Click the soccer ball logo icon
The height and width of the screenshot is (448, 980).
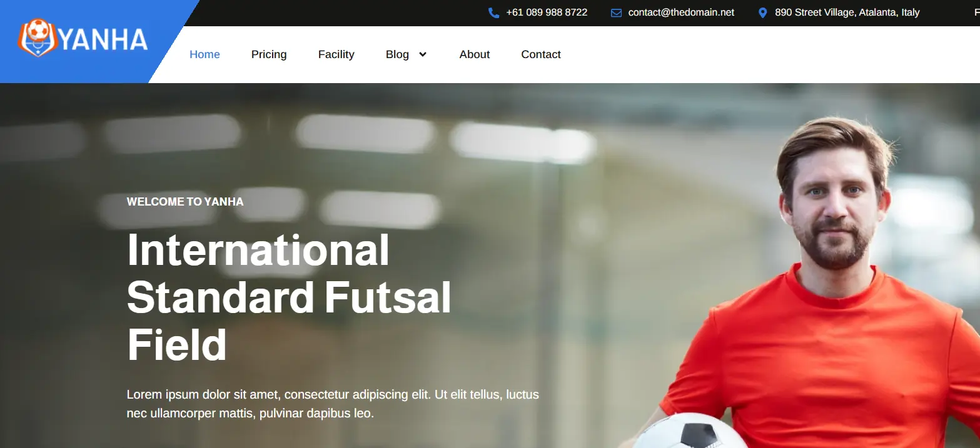coord(38,38)
